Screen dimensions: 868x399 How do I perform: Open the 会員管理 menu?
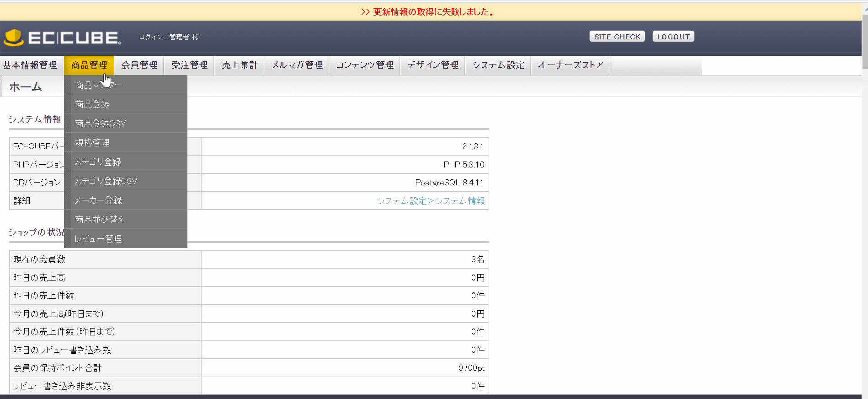pyautogui.click(x=139, y=65)
